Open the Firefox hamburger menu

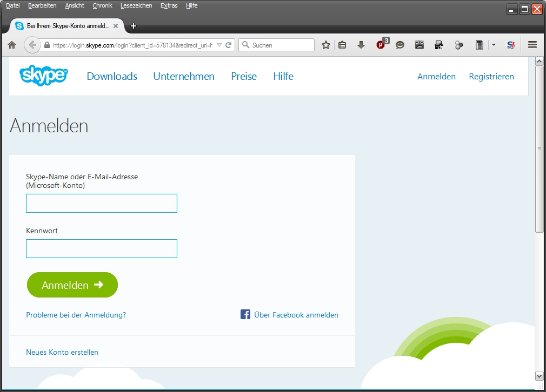coord(532,44)
